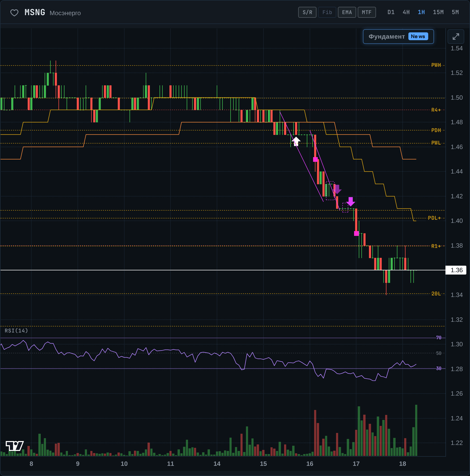Toggle the MTF overlay
The width and height of the screenshot is (470, 476).
(x=367, y=12)
